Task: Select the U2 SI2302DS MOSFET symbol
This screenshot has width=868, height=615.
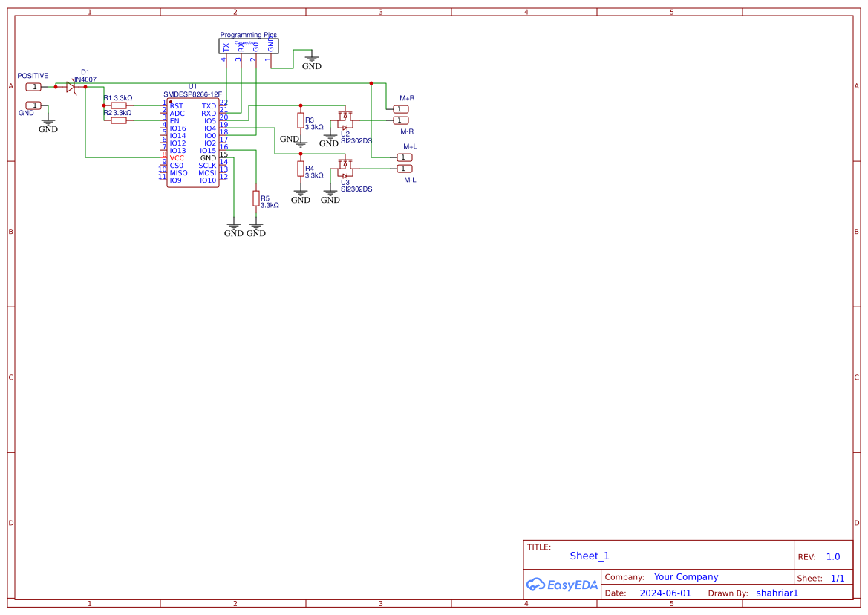Action: coord(345,119)
